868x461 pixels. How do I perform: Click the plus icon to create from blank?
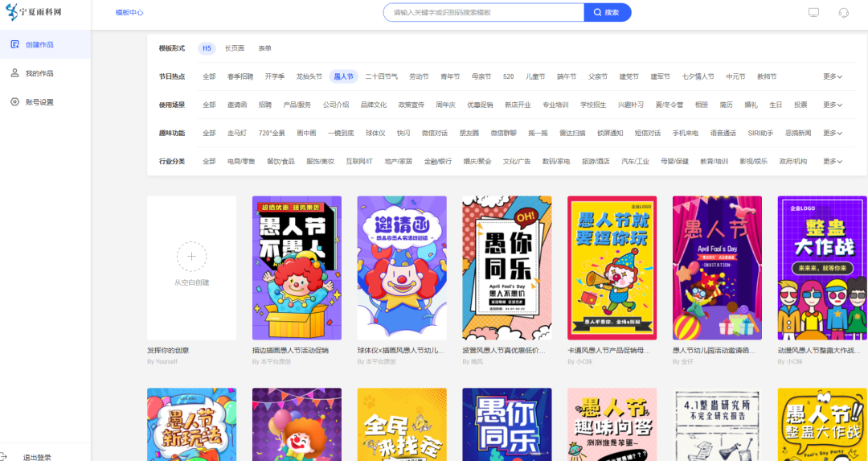tap(191, 257)
